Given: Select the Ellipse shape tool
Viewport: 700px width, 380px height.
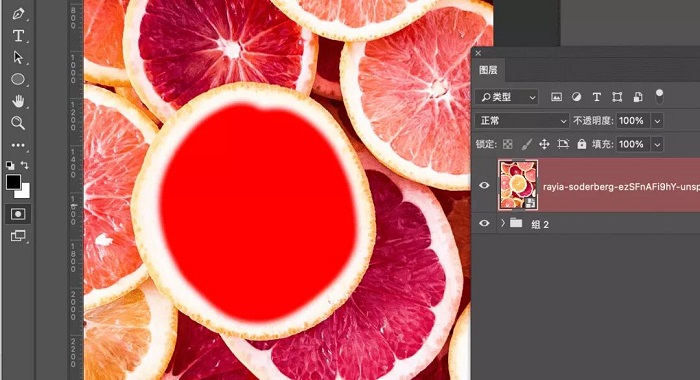Looking at the screenshot, I should [18, 79].
